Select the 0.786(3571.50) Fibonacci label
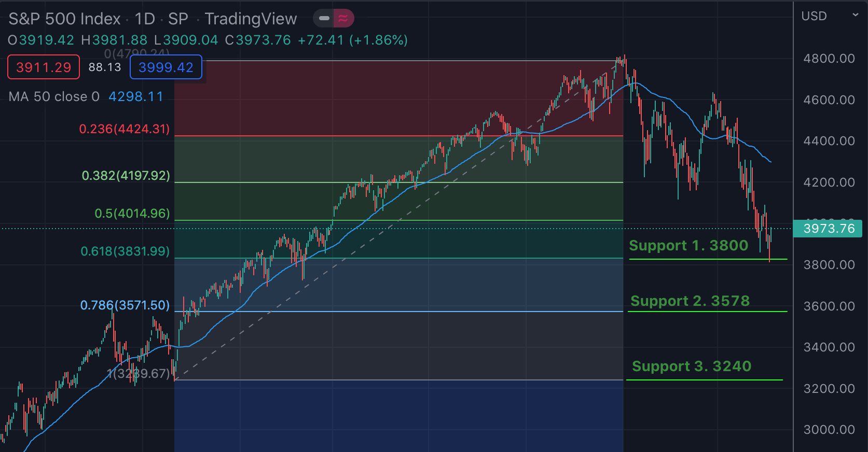 [x=125, y=305]
